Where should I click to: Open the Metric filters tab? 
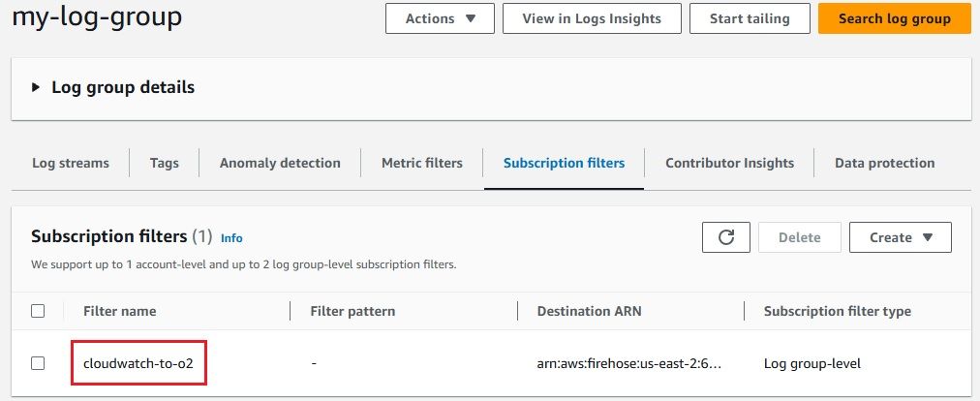[422, 163]
